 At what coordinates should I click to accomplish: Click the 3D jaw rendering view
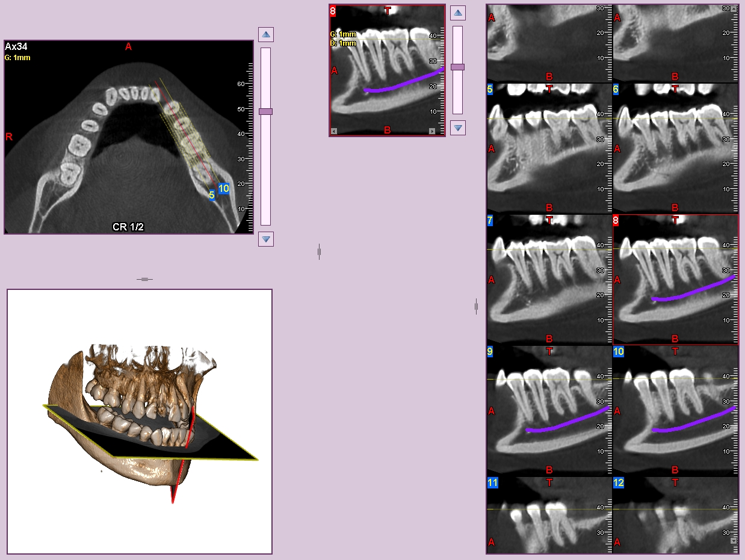click(140, 421)
